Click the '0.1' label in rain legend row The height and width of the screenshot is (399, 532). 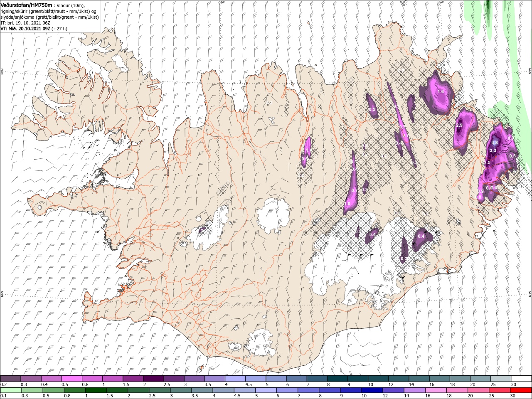(x=3, y=396)
